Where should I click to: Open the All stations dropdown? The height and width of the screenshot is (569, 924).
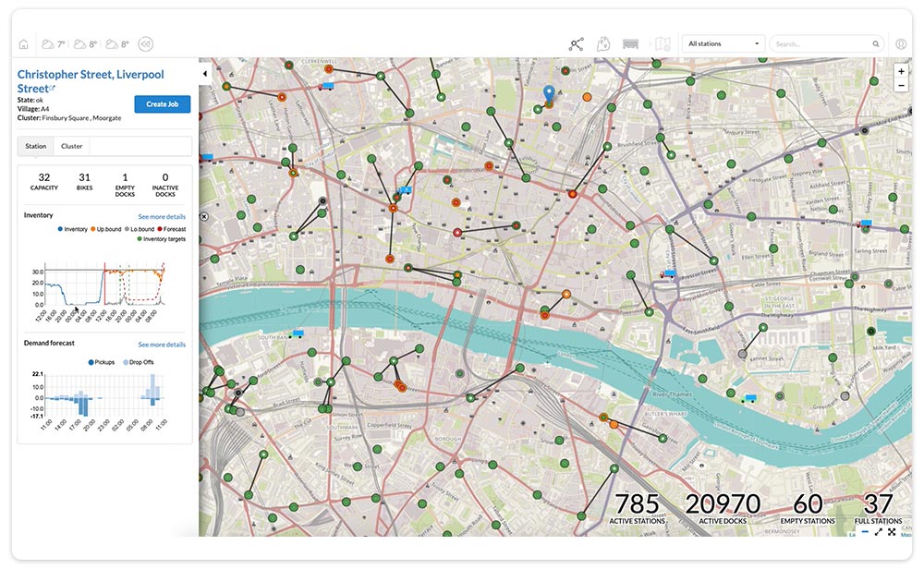point(723,42)
